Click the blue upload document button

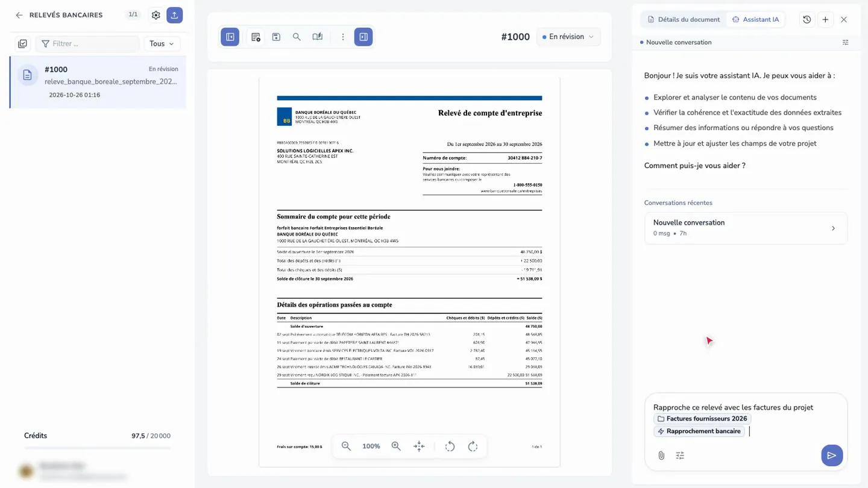[x=175, y=15]
